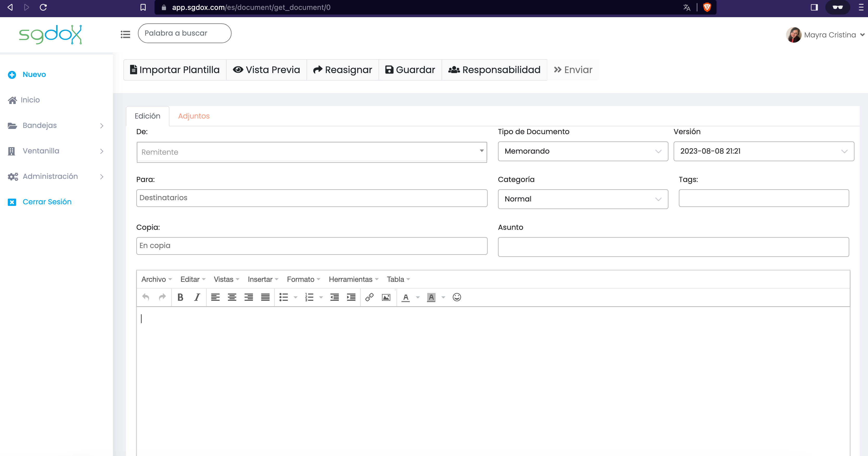Viewport: 868px width, 456px height.
Task: Toggle the sidebar hamburger menu
Action: click(x=125, y=34)
